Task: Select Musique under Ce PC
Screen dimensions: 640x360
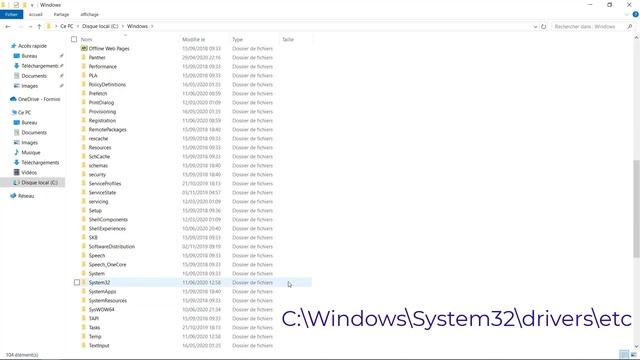Action: point(31,152)
